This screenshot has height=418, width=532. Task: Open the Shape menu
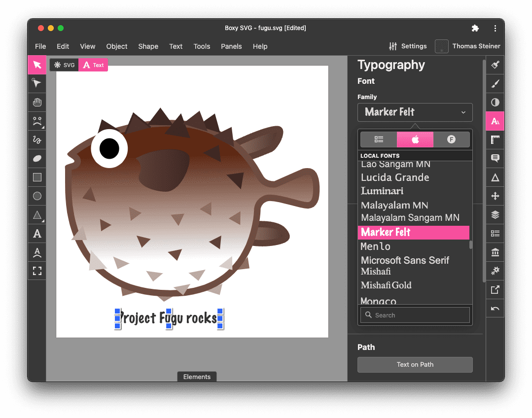click(x=148, y=46)
